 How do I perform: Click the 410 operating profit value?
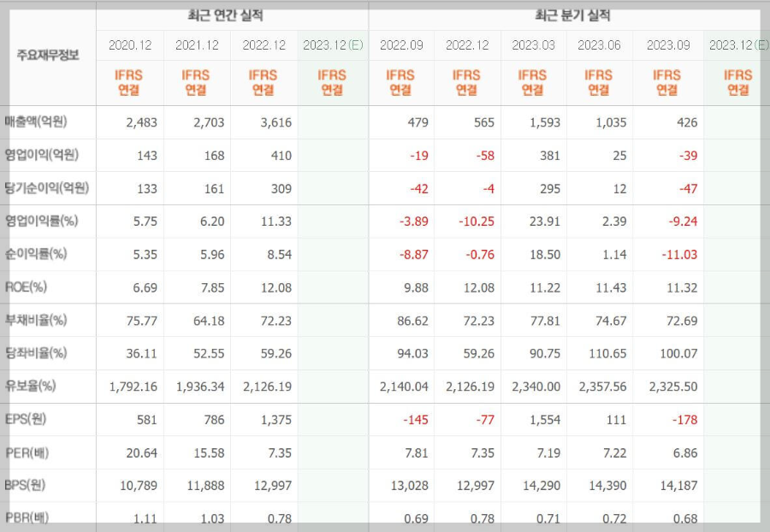tap(281, 156)
